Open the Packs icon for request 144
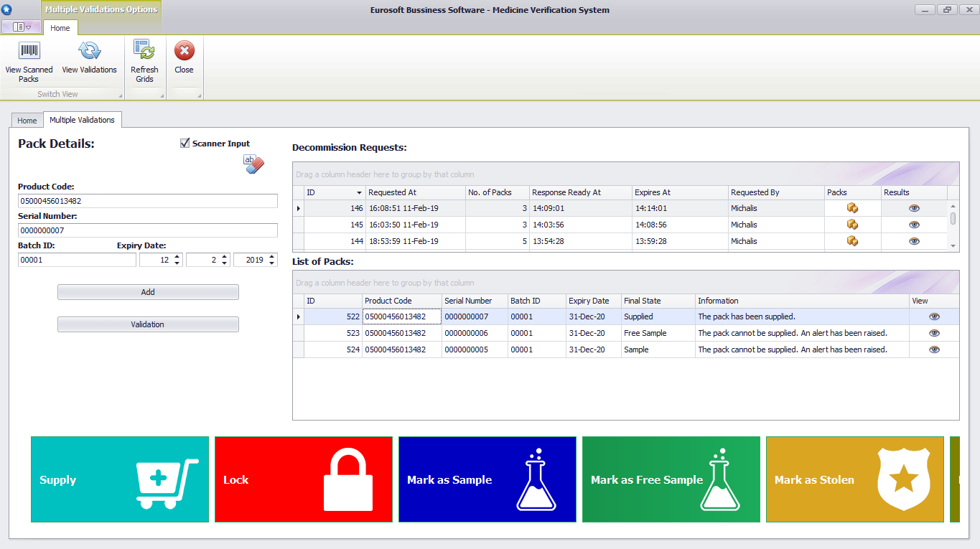The image size is (980, 549). click(852, 241)
